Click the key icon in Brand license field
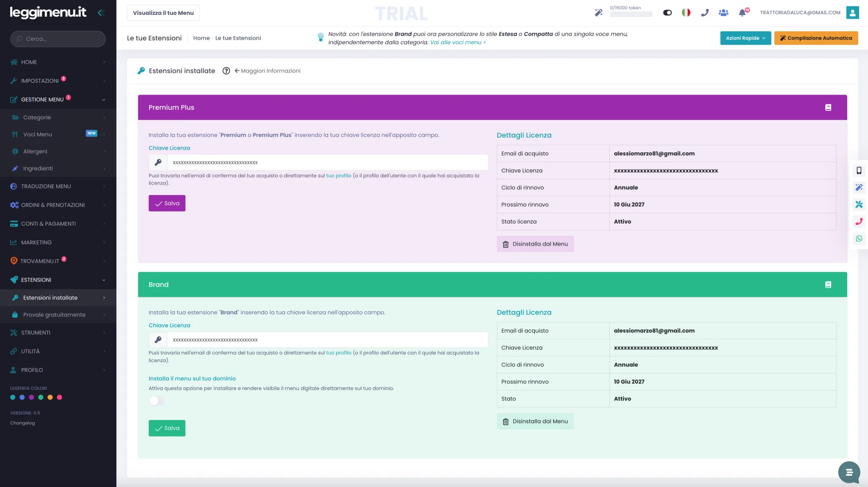868x487 pixels. pos(158,340)
